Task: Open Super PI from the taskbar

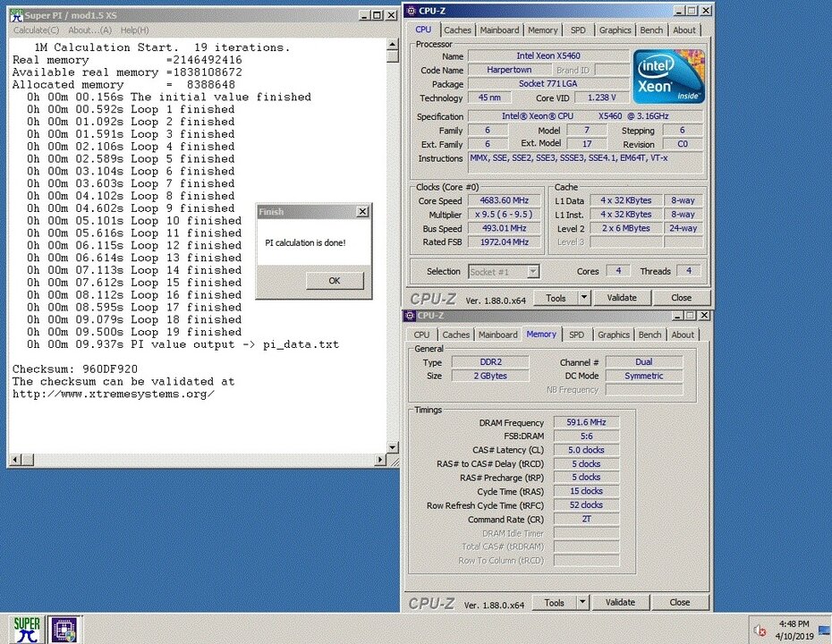Action: point(27,630)
